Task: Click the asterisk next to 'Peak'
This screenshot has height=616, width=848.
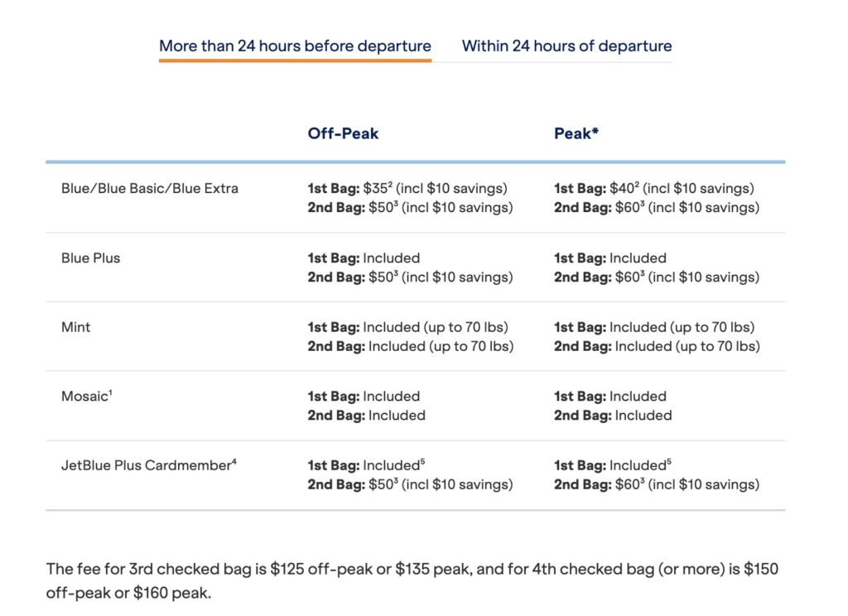Action: 595,129
